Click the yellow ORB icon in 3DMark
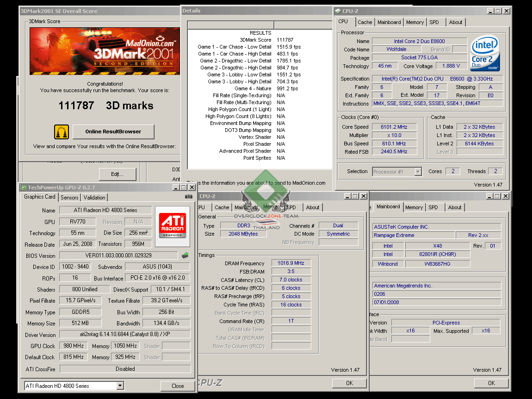 pyautogui.click(x=62, y=132)
